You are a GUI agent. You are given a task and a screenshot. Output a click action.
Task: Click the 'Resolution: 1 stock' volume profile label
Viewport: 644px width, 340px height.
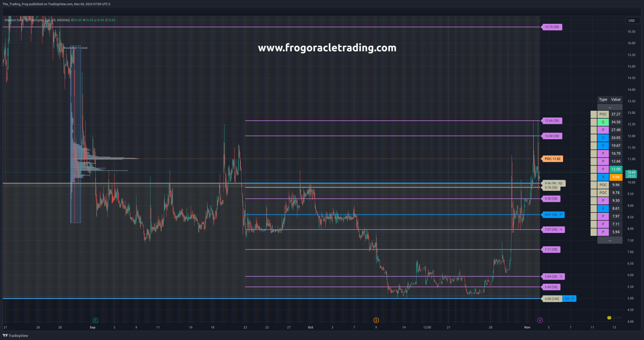76,48
